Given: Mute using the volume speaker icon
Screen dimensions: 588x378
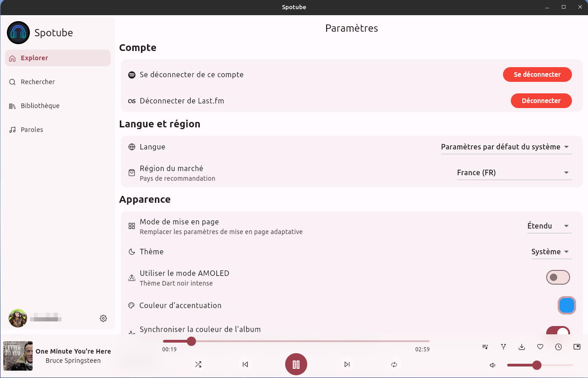Looking at the screenshot, I should [x=492, y=365].
